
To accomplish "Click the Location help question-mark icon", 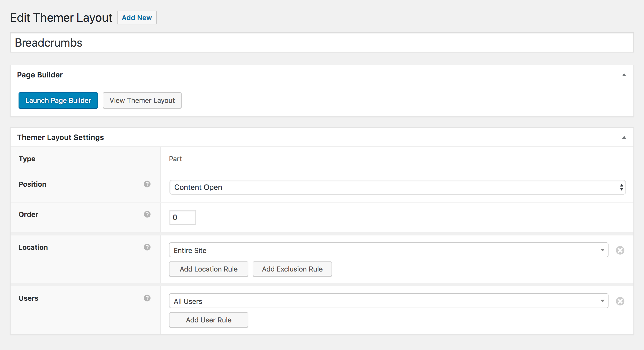I will click(x=147, y=247).
